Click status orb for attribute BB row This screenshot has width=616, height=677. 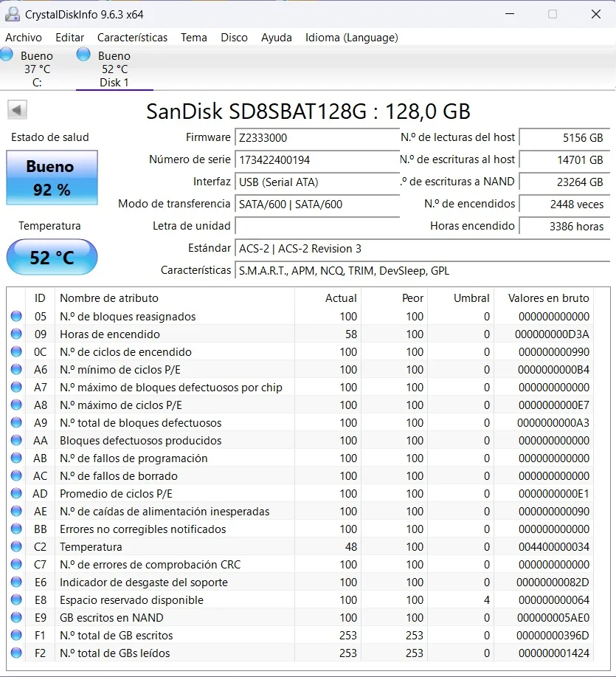pyautogui.click(x=16, y=529)
